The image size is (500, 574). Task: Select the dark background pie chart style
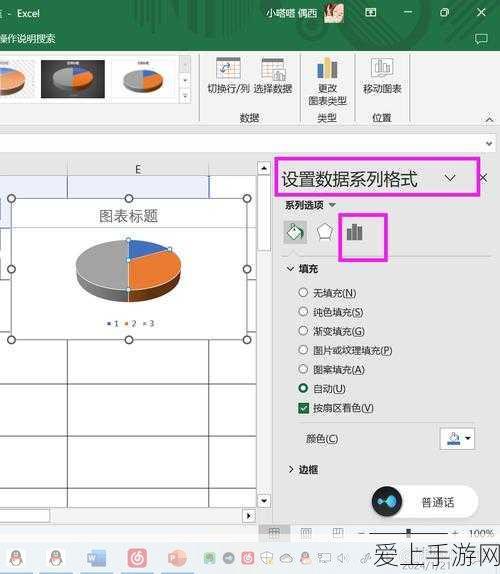pos(73,79)
